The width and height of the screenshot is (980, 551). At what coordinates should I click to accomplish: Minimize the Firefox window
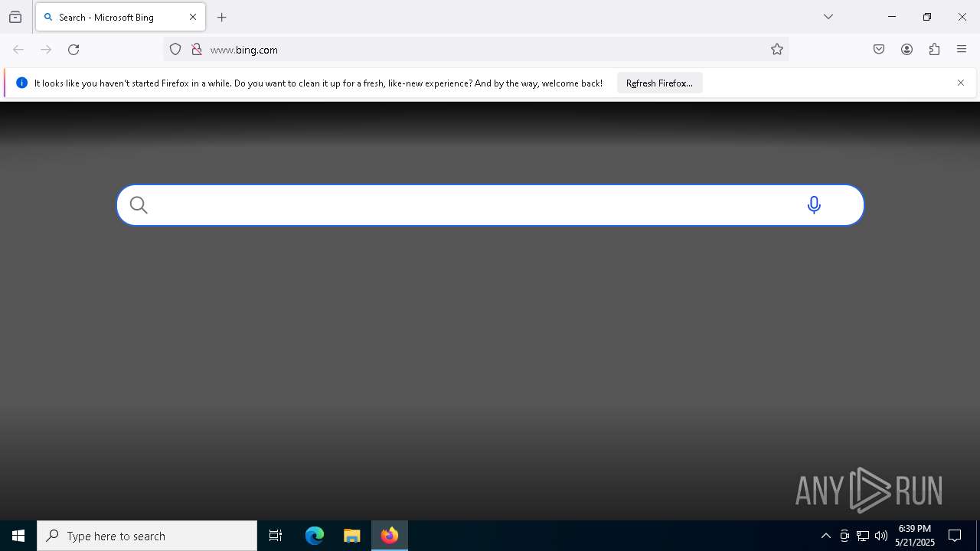[x=892, y=17]
